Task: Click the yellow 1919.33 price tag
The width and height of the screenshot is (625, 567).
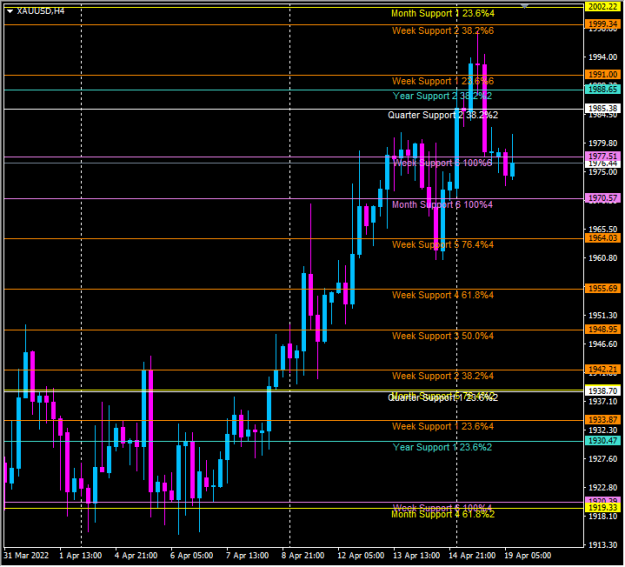Action: coord(603,508)
